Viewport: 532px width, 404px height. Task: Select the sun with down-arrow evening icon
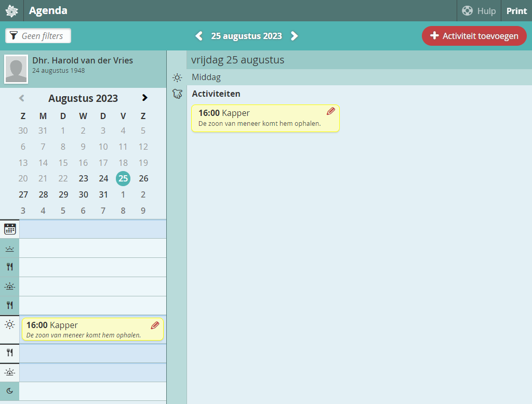[10, 372]
